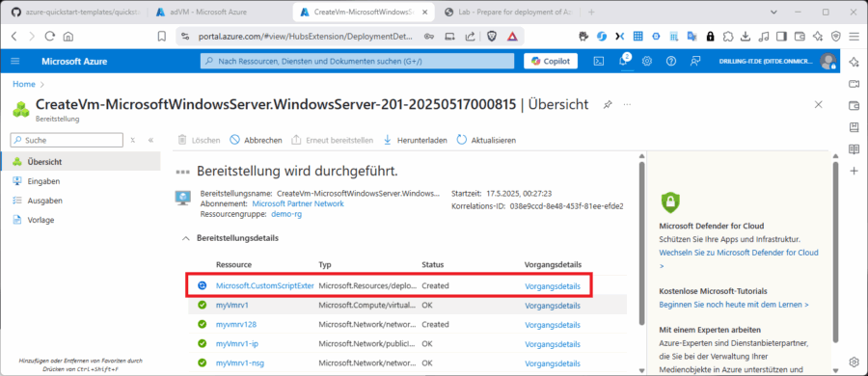Open Vorgangsdetails for myVmrv1-ip row

pos(553,344)
